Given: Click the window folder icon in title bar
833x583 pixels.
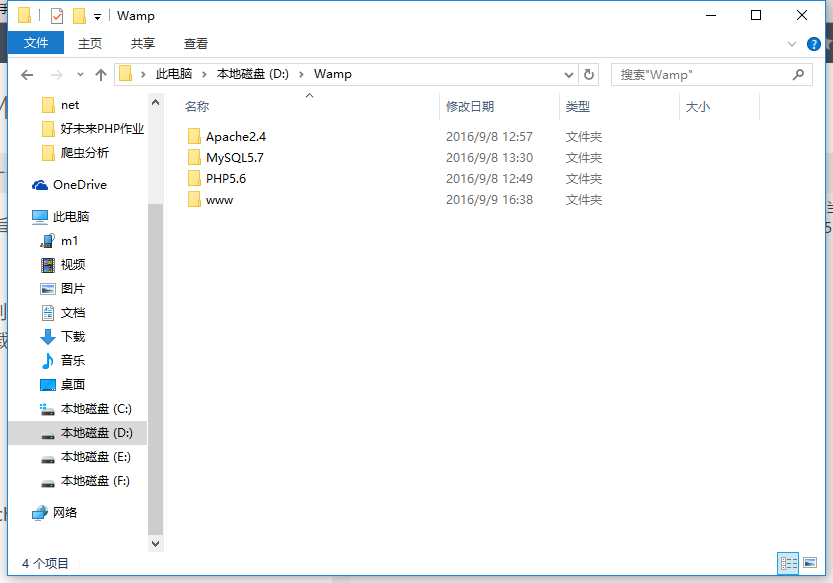Looking at the screenshot, I should (x=24, y=16).
